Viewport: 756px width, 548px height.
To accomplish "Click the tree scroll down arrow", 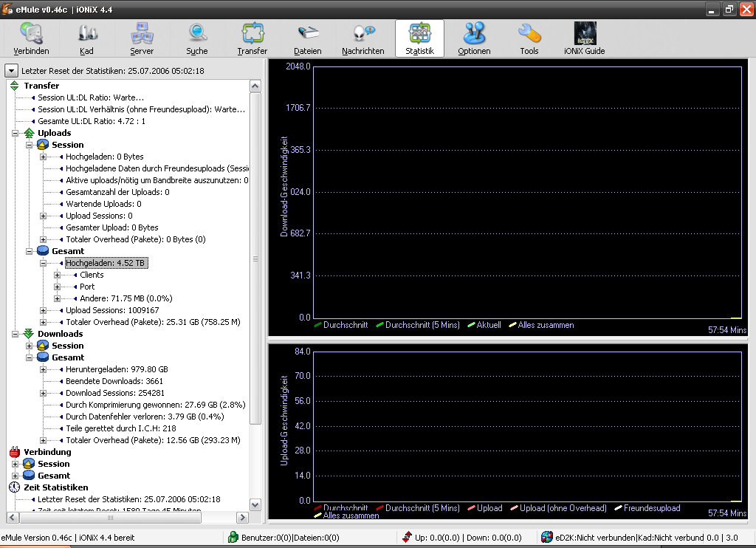I will click(255, 505).
